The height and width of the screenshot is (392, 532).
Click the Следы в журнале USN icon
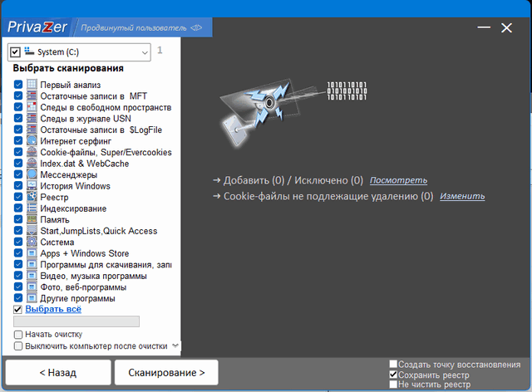pyautogui.click(x=32, y=118)
